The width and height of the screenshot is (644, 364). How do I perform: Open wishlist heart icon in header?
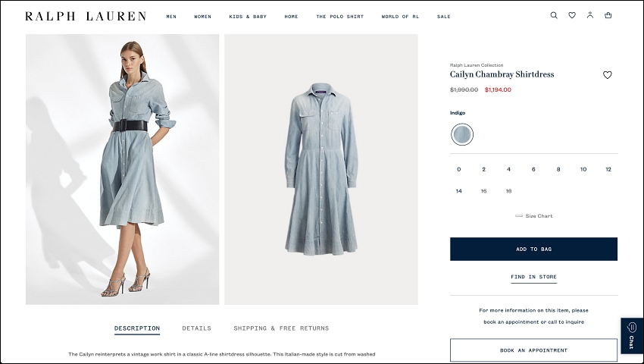click(x=572, y=15)
